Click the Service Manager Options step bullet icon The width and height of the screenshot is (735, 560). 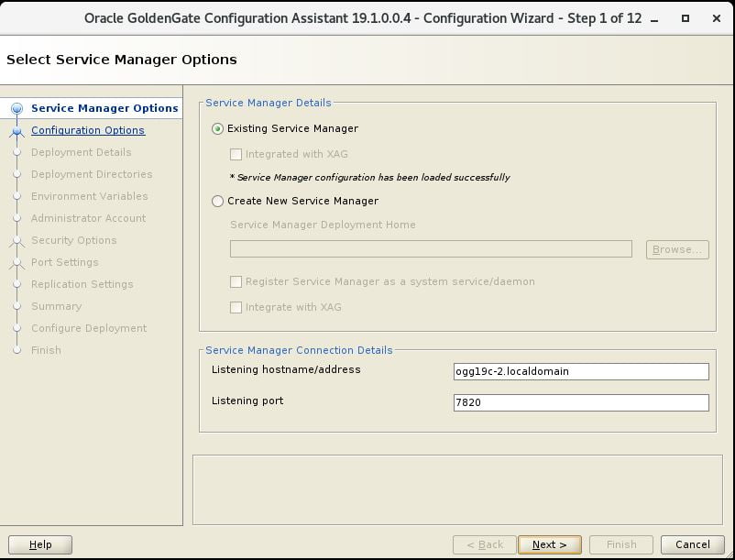(x=16, y=109)
